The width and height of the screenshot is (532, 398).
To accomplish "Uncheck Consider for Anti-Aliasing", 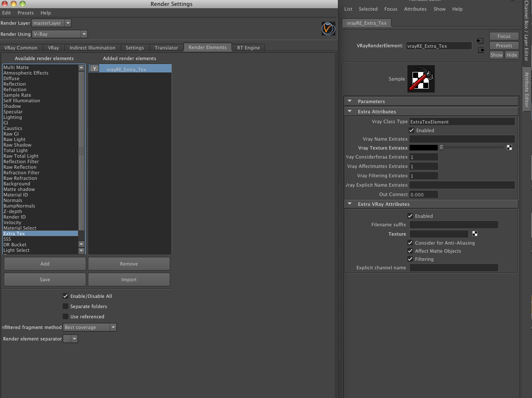I will [410, 243].
